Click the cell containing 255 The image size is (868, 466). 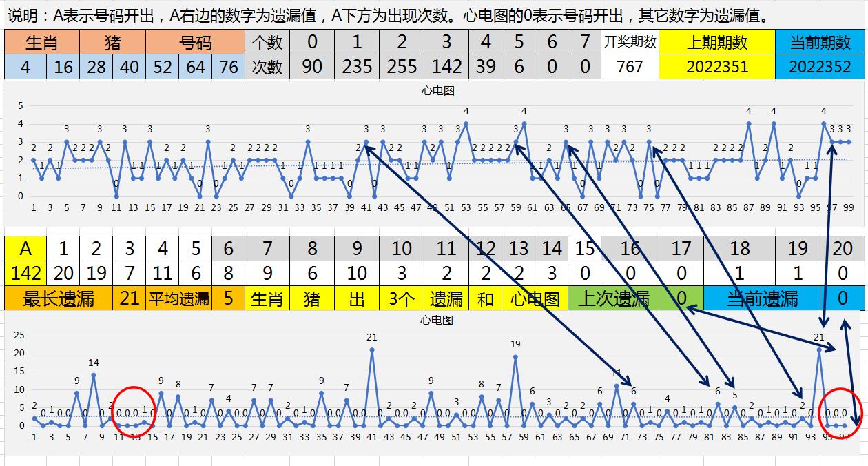(402, 67)
